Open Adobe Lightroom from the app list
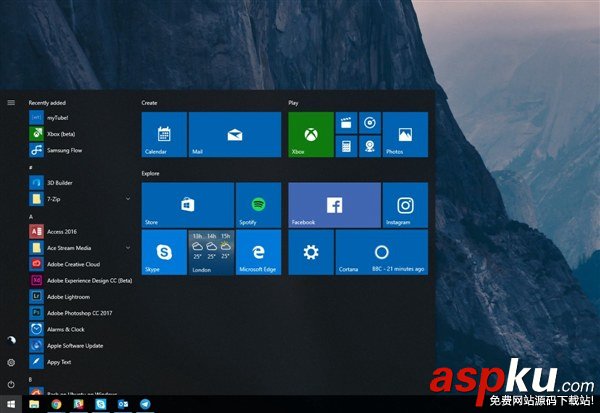Screen dimensions: 600x413 [x=80, y=297]
